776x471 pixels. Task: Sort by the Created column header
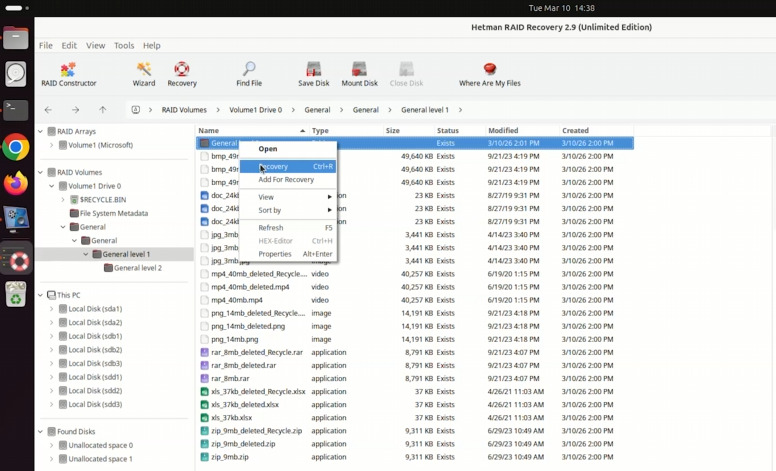tap(596, 131)
